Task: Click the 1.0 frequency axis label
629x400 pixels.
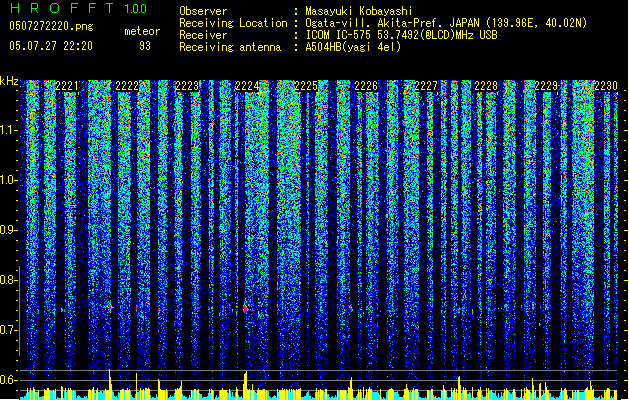Action: pyautogui.click(x=7, y=180)
